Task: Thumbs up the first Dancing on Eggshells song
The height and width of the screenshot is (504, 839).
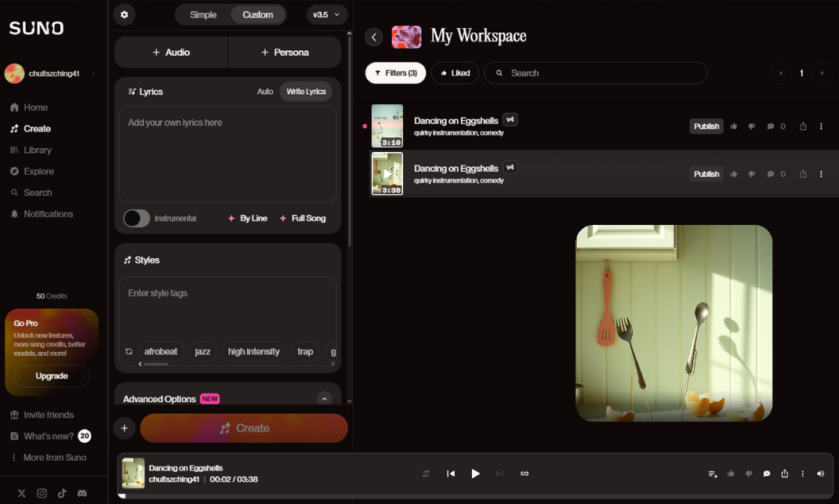Action: tap(734, 126)
